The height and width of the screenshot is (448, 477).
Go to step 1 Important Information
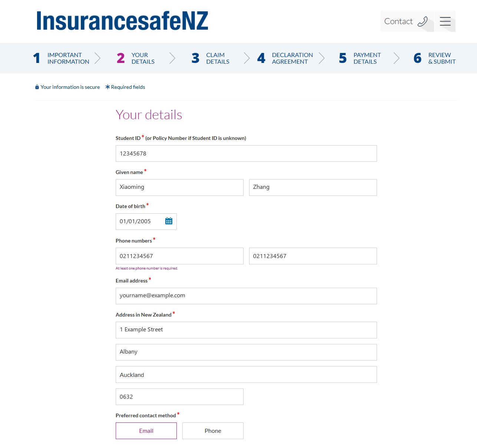coord(62,58)
